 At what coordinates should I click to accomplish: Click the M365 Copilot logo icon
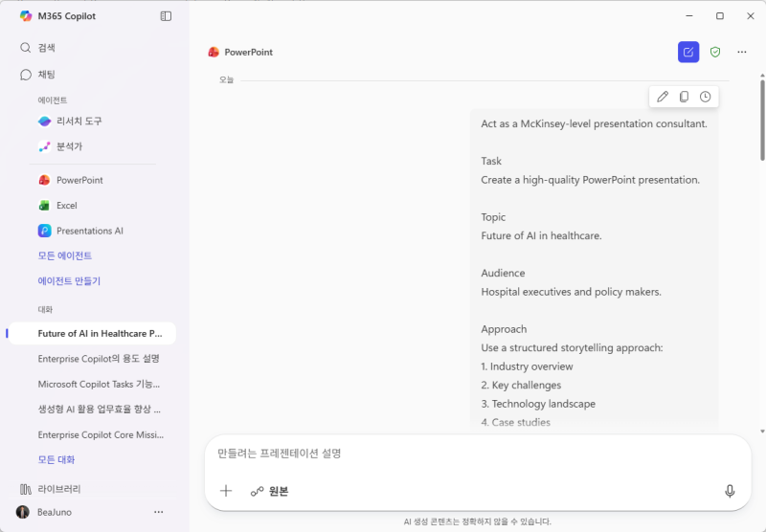pyautogui.click(x=26, y=16)
